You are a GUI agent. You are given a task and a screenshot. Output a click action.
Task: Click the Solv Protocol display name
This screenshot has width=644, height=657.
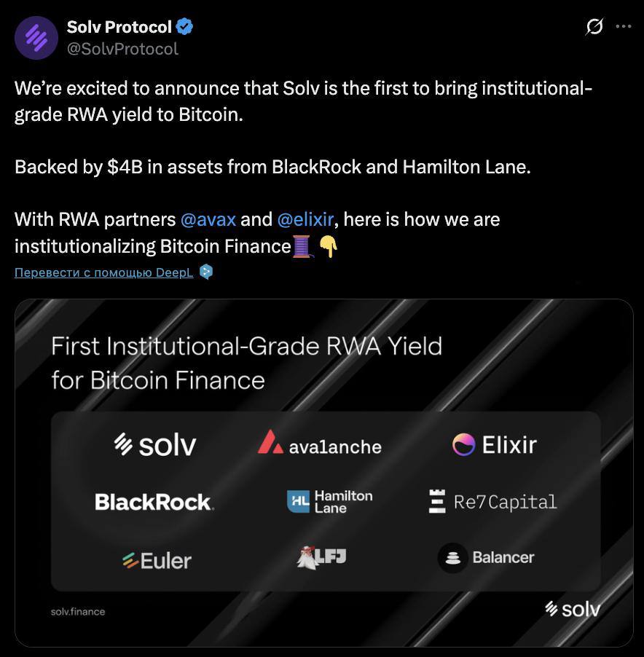[119, 27]
